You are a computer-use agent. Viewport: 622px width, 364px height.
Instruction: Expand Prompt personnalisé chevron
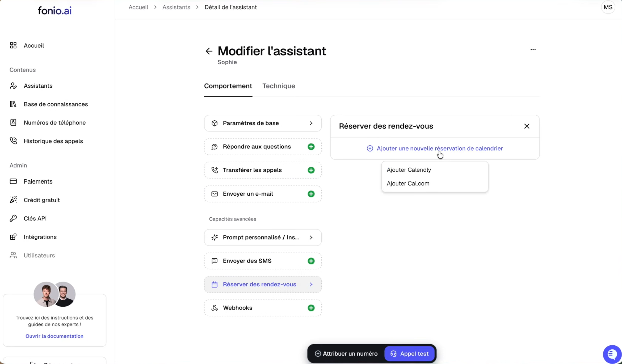311,238
